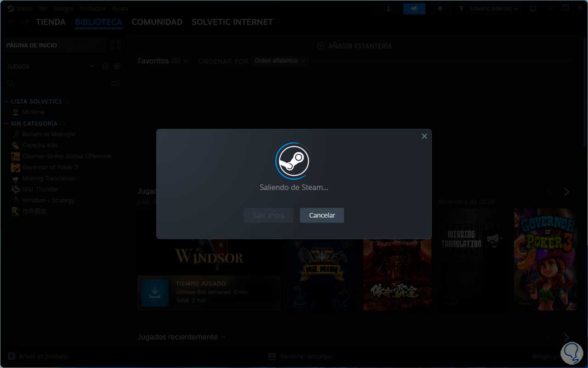This screenshot has width=588, height=368.
Task: Open the Amigos menu
Action: (64, 9)
